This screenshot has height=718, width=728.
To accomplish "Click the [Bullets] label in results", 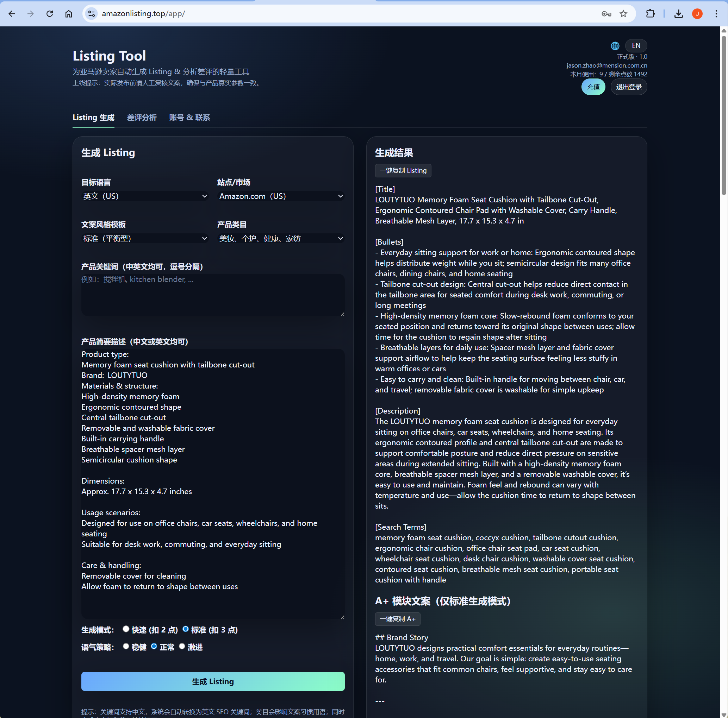I will click(x=389, y=242).
